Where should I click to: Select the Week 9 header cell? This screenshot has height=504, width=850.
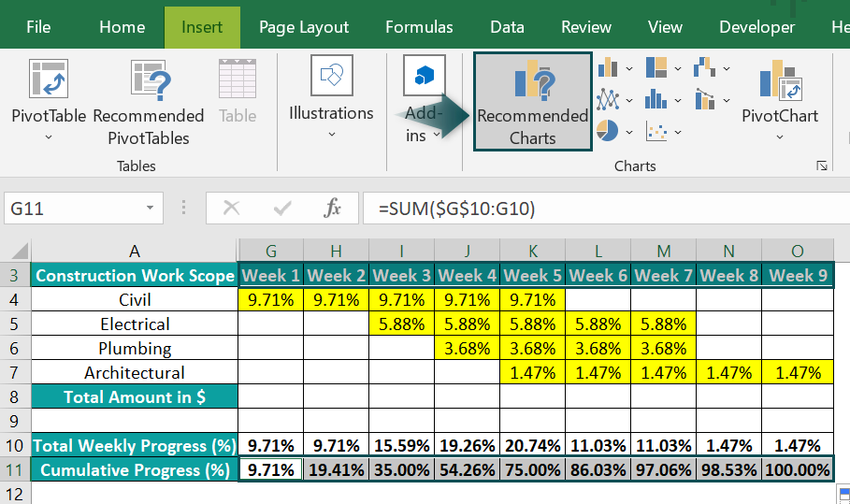tap(798, 275)
